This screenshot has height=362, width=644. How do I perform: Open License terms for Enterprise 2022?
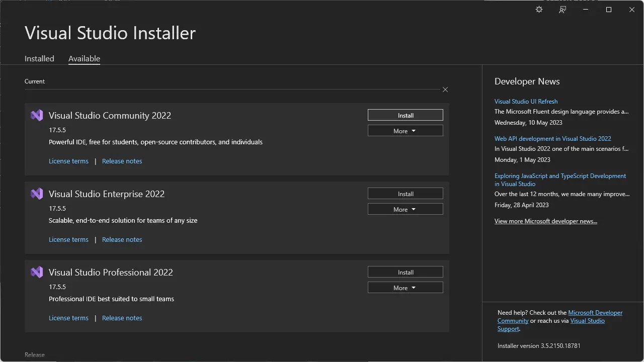[68, 239]
